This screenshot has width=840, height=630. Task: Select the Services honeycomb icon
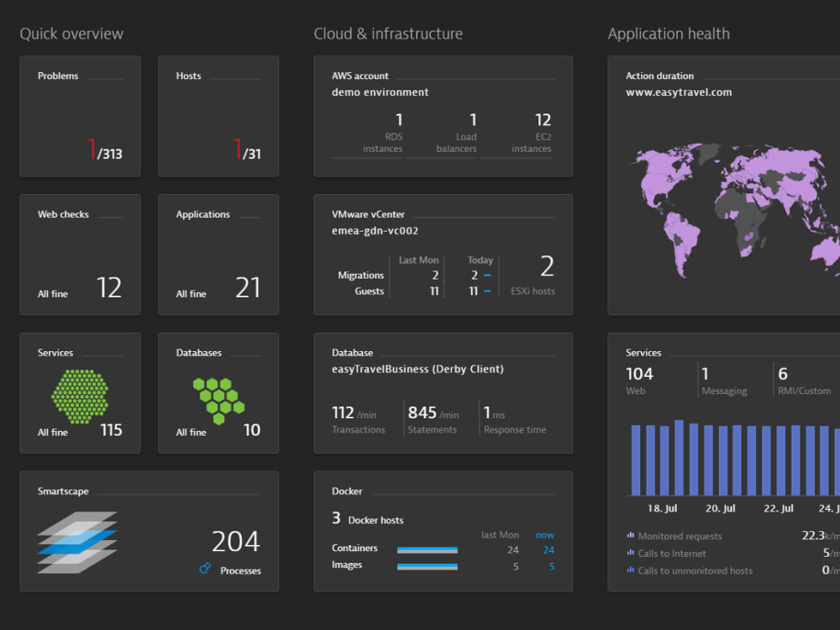coord(80,395)
